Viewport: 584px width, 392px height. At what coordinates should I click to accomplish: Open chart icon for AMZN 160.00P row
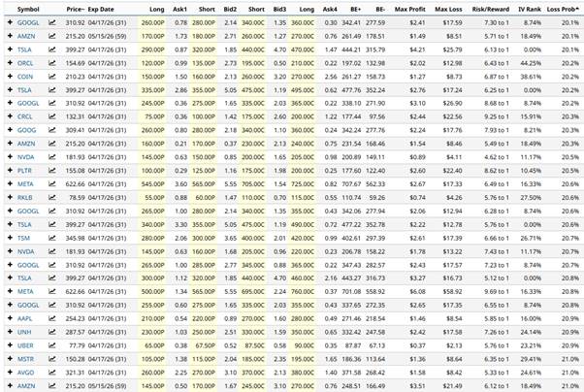pyautogui.click(x=52, y=144)
